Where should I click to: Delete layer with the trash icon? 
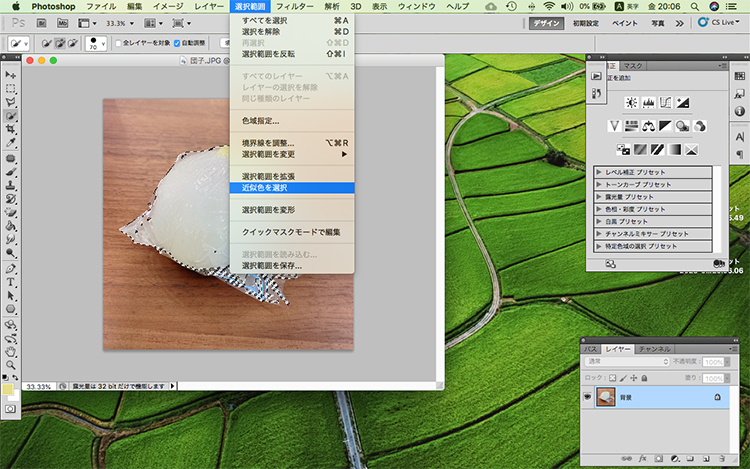coord(722,458)
